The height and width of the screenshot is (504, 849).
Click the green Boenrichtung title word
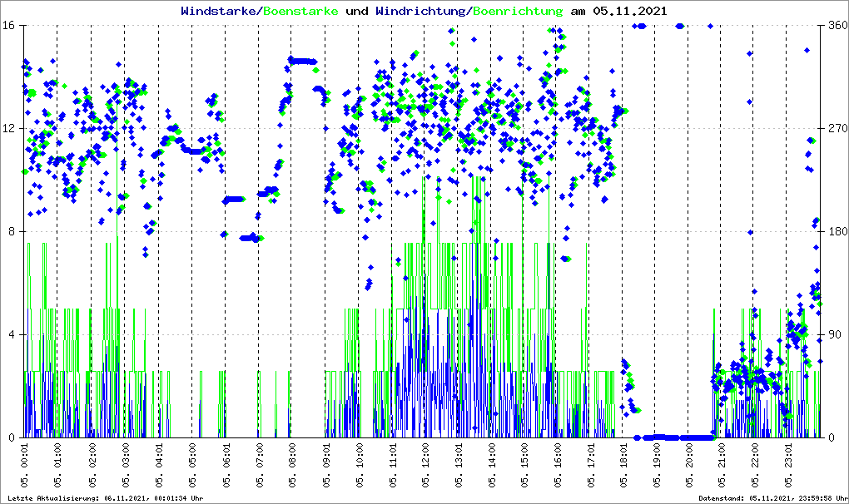point(518,11)
